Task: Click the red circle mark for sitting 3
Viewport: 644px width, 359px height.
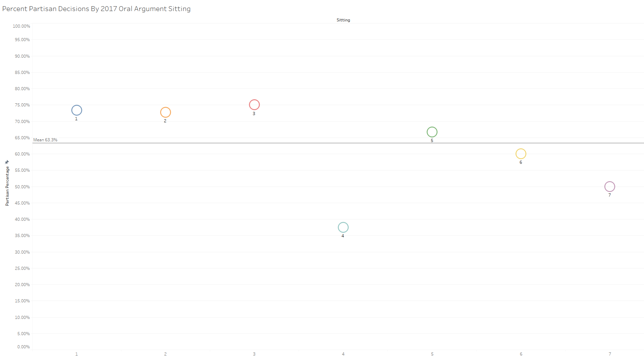Action: pos(254,105)
